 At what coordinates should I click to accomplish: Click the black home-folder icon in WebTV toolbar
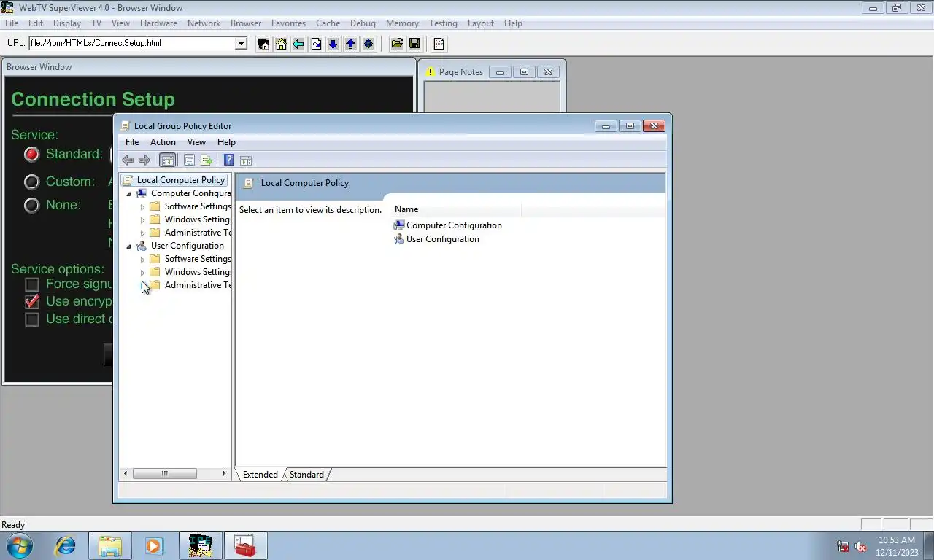point(263,44)
